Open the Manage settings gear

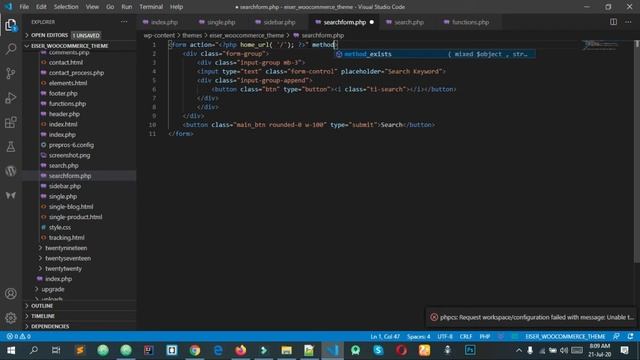(11, 318)
